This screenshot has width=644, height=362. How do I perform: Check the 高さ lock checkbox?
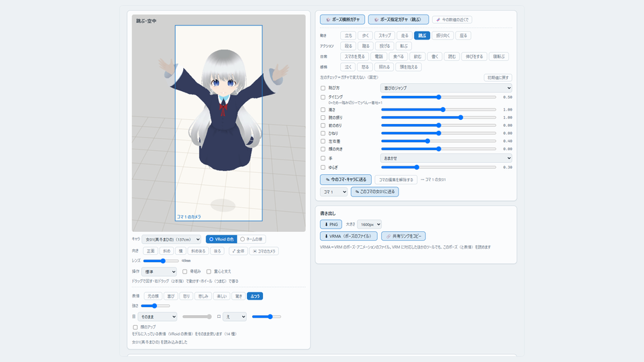pos(323,109)
